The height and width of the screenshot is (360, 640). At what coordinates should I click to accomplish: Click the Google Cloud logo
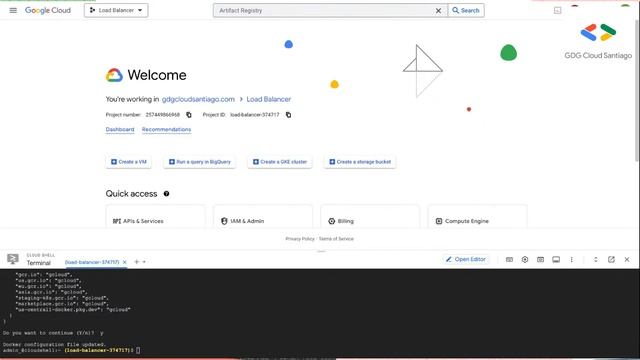pyautogui.click(x=48, y=10)
